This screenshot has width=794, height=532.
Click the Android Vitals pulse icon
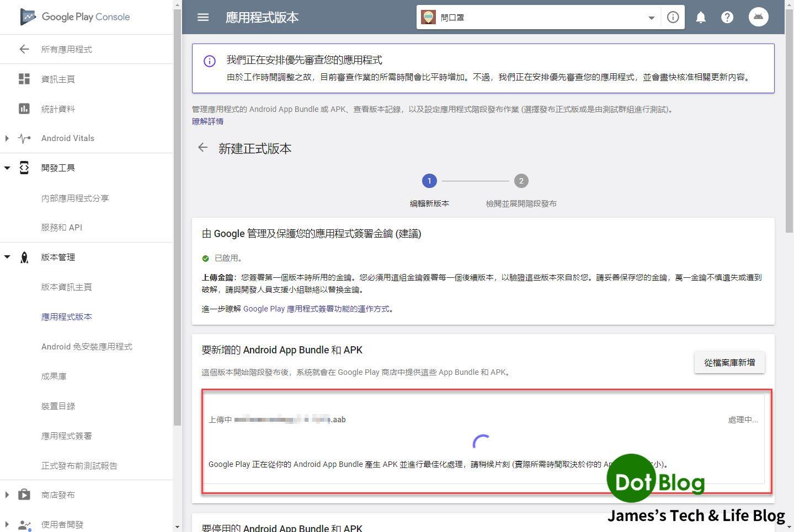pos(24,138)
